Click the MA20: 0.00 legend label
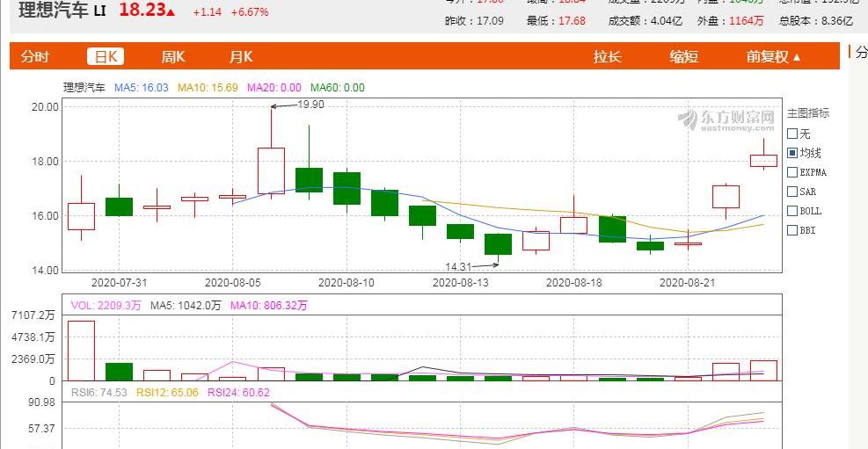This screenshot has width=868, height=449. click(274, 87)
